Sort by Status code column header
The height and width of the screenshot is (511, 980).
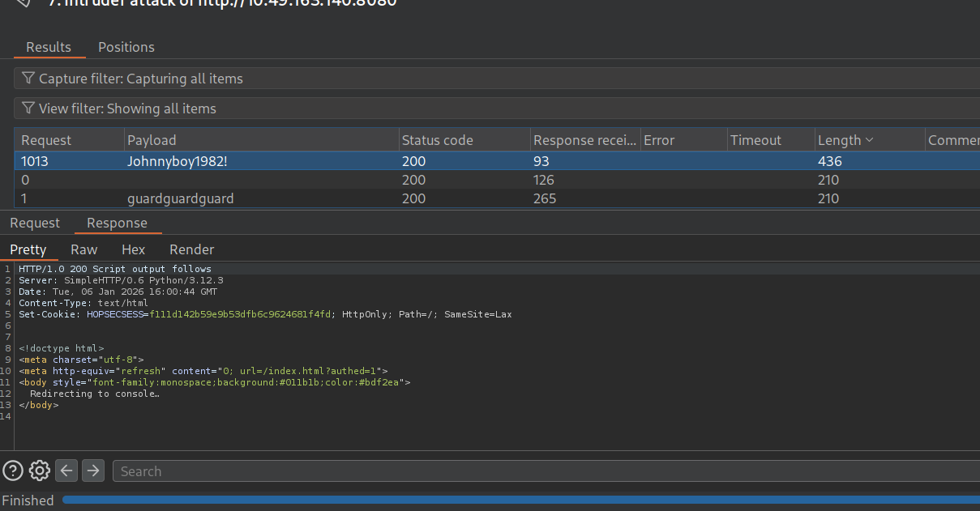[438, 140]
